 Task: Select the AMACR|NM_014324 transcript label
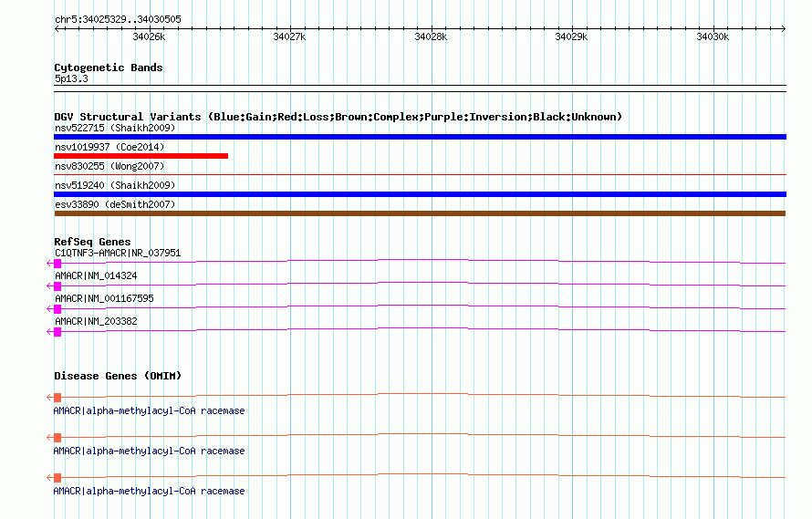coord(96,275)
